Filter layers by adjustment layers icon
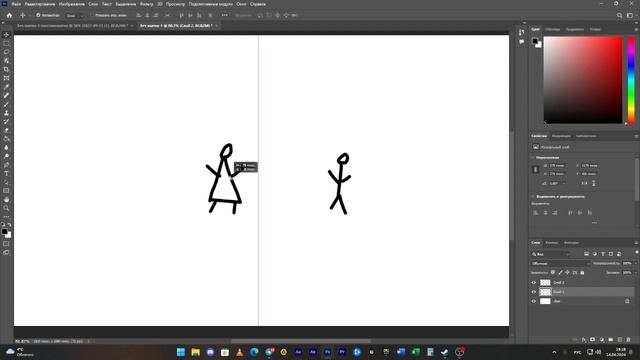The height and width of the screenshot is (360, 640). (595, 254)
